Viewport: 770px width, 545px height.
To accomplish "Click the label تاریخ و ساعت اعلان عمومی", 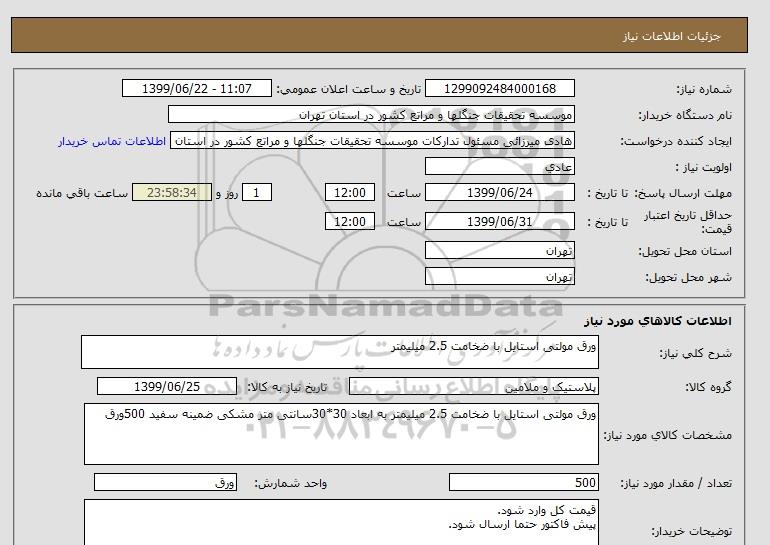I will point(349,89).
